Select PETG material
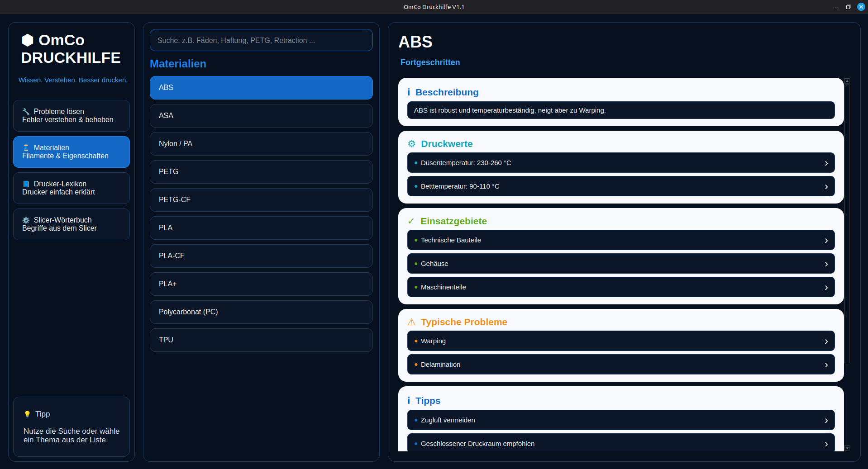 pos(261,172)
